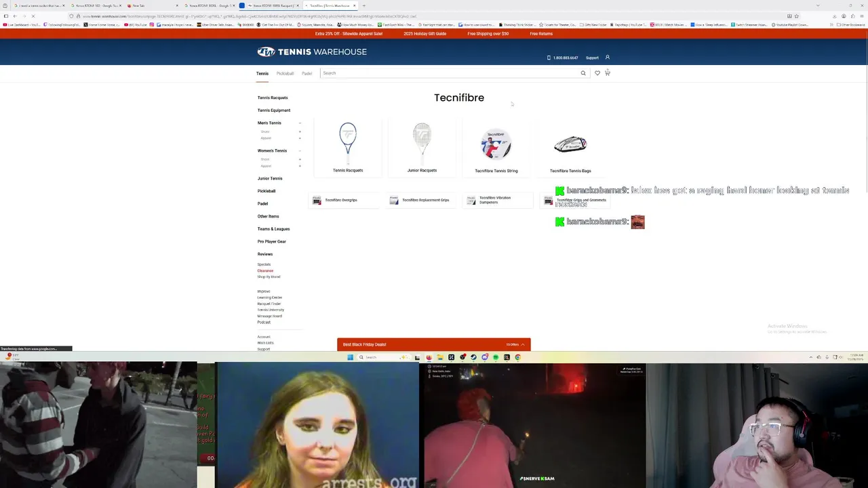Screen dimensions: 868x488
Task: Expand the 13 Offers chevron
Action: [523, 344]
